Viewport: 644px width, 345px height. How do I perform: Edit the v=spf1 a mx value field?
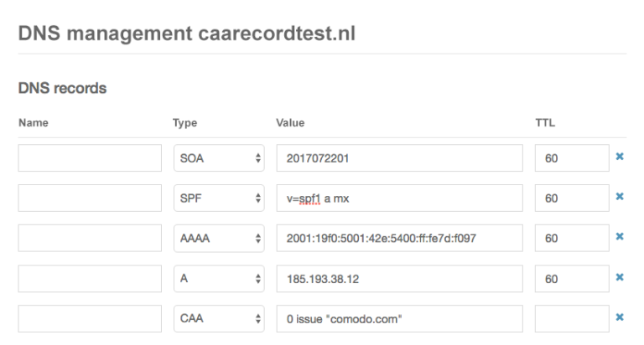(x=399, y=198)
